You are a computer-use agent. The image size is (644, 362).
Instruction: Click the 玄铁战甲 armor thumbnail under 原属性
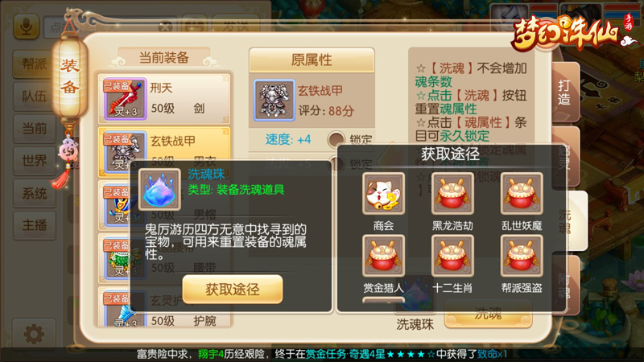coord(275,100)
